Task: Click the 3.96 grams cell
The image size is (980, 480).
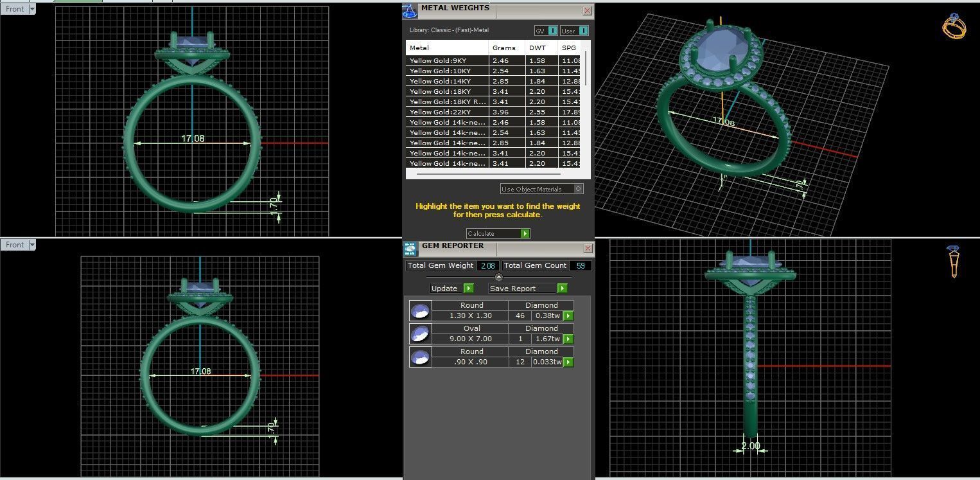Action: pyautogui.click(x=507, y=112)
